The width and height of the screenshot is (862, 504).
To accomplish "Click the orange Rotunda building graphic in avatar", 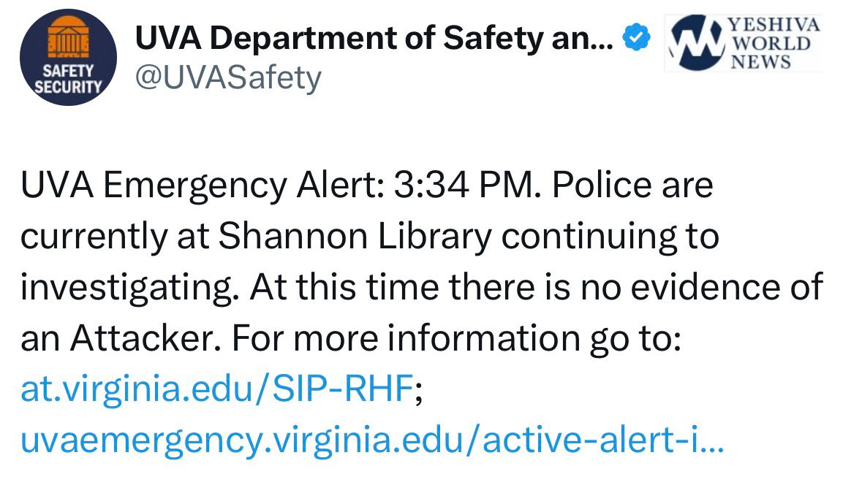I will click(67, 40).
